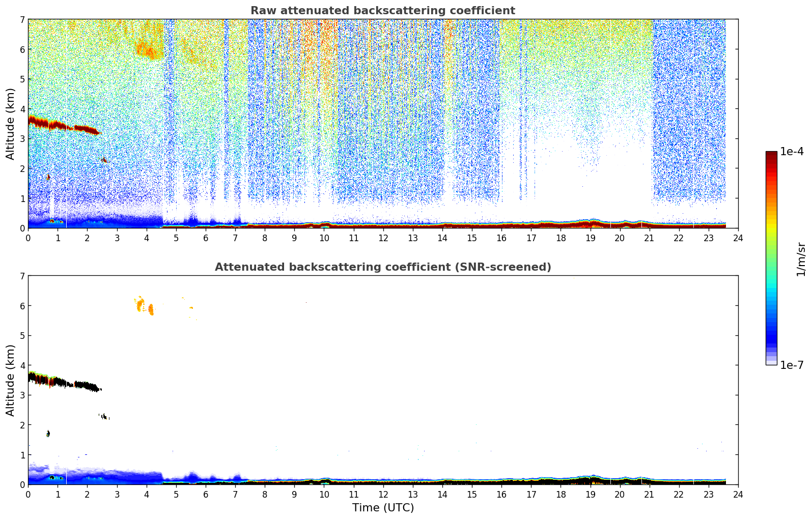Click the x-axis tick "15" under the SNR-screened plot
812x519 pixels.
coord(472,495)
